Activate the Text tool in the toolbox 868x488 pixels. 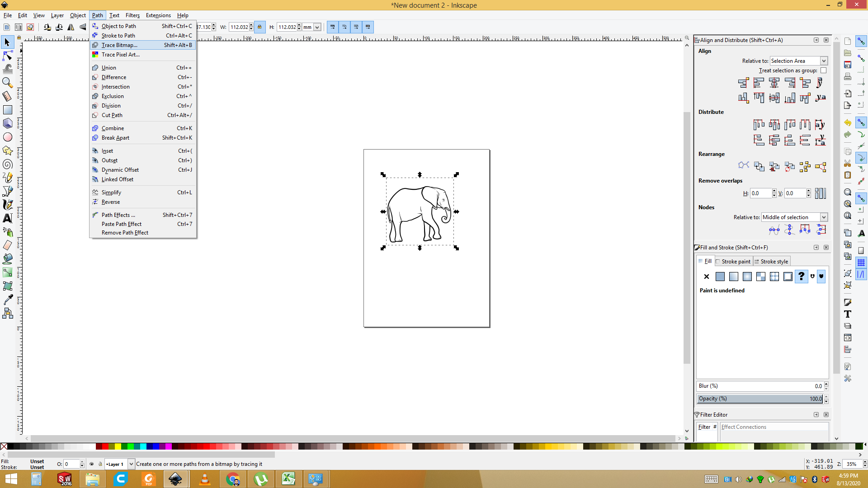[7, 218]
